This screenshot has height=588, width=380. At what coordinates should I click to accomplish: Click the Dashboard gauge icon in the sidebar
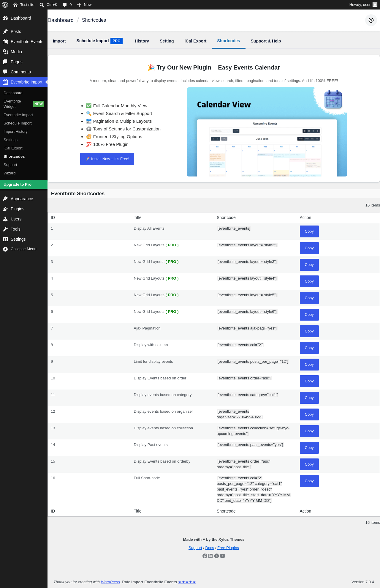pos(5,18)
